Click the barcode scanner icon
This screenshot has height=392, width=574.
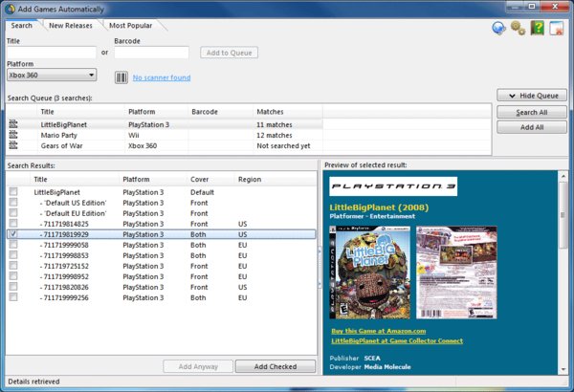click(121, 76)
